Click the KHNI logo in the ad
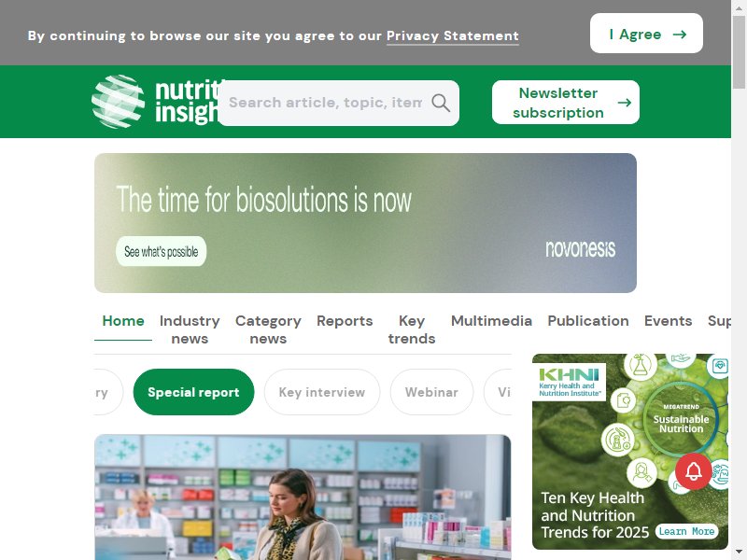747x560 pixels. click(x=569, y=382)
